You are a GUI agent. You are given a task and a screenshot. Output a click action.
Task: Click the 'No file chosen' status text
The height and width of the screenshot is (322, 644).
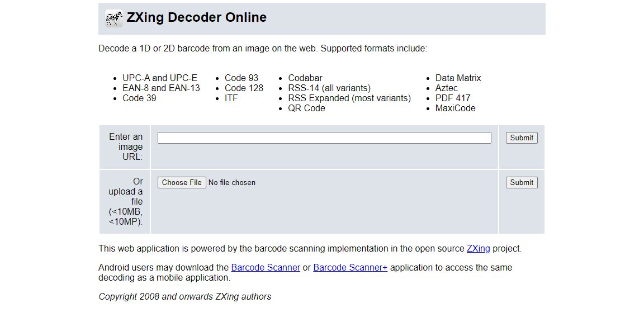pyautogui.click(x=231, y=182)
